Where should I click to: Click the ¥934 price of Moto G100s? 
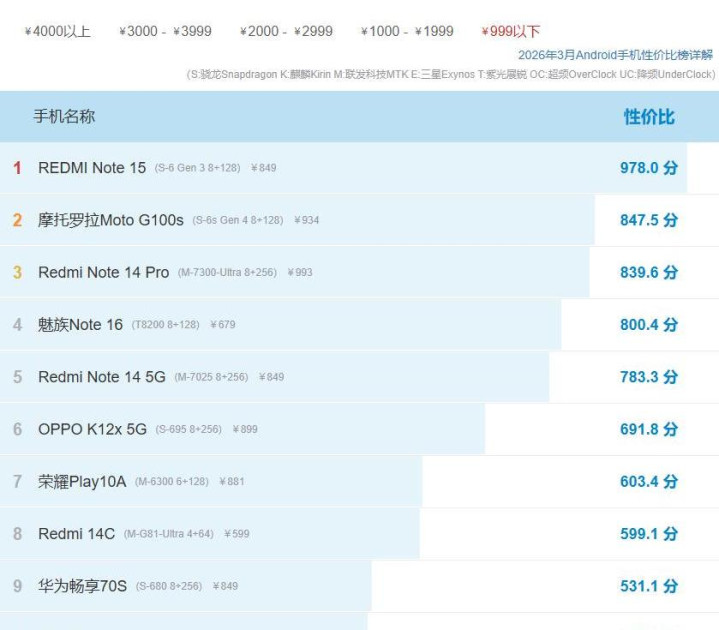point(306,220)
